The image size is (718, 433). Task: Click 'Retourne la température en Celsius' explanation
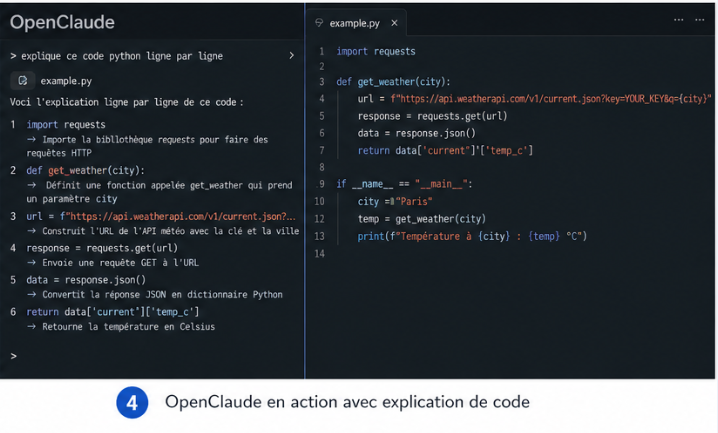129,326
